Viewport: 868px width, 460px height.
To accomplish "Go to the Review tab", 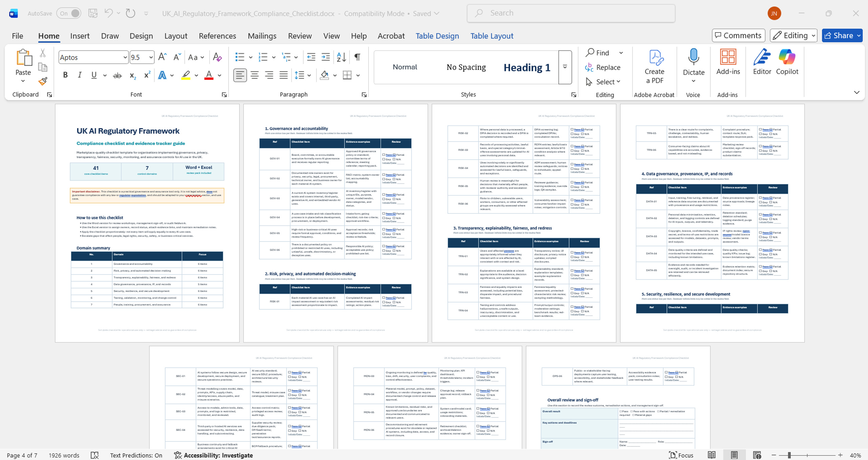I will tap(300, 36).
